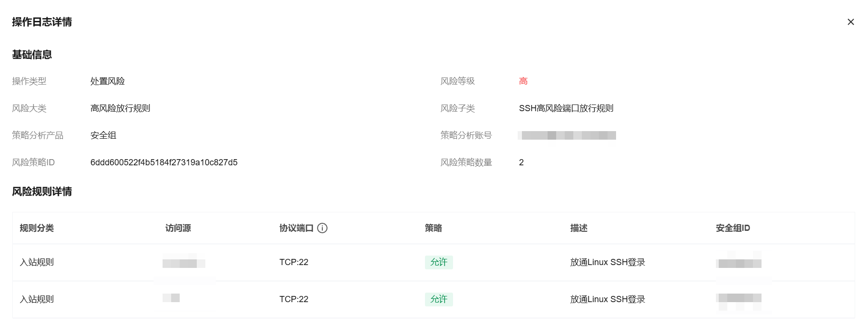This screenshot has width=868, height=333.
Task: Click 入站规则 in the first table row
Action: pyautogui.click(x=37, y=262)
